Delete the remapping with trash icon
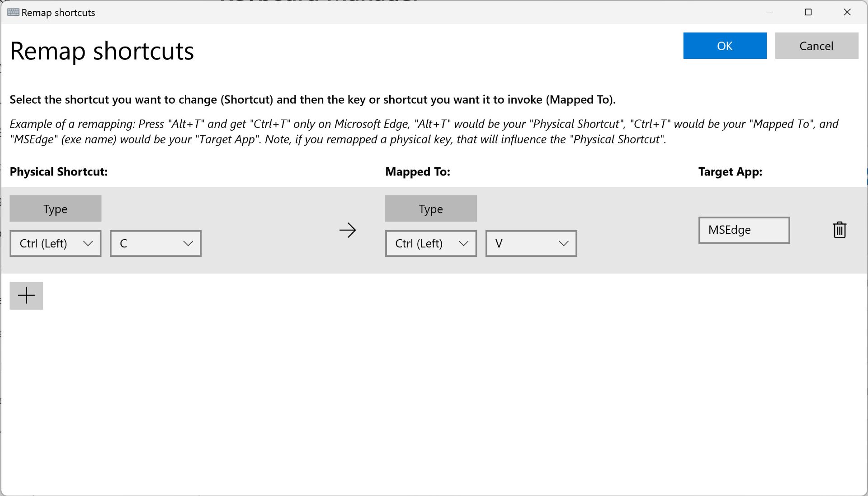The image size is (868, 496). coord(839,230)
